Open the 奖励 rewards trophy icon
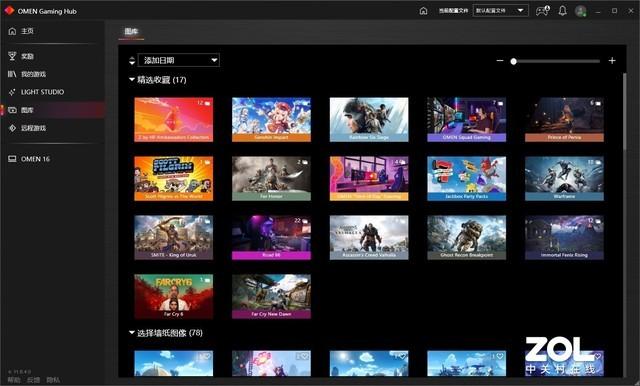The height and width of the screenshot is (386, 640). (x=12, y=56)
